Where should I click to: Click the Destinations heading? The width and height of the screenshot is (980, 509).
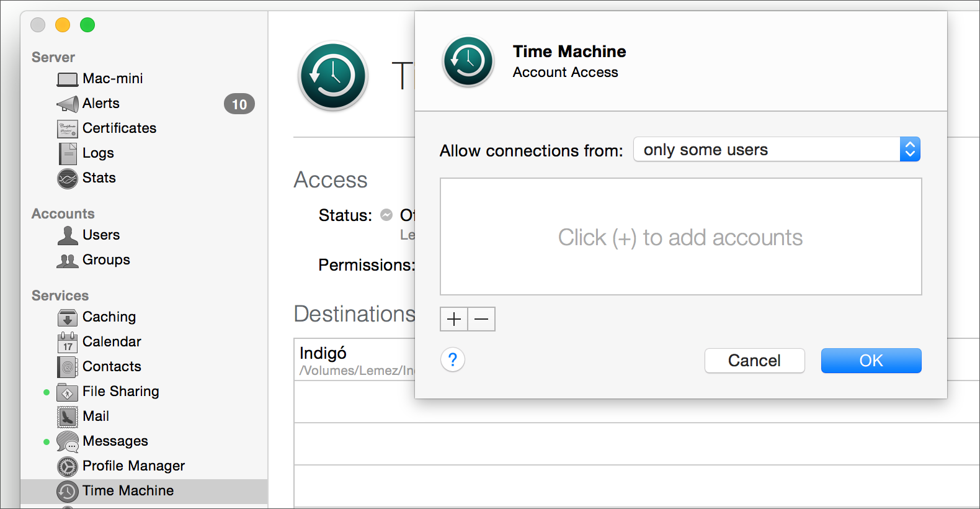tap(354, 314)
